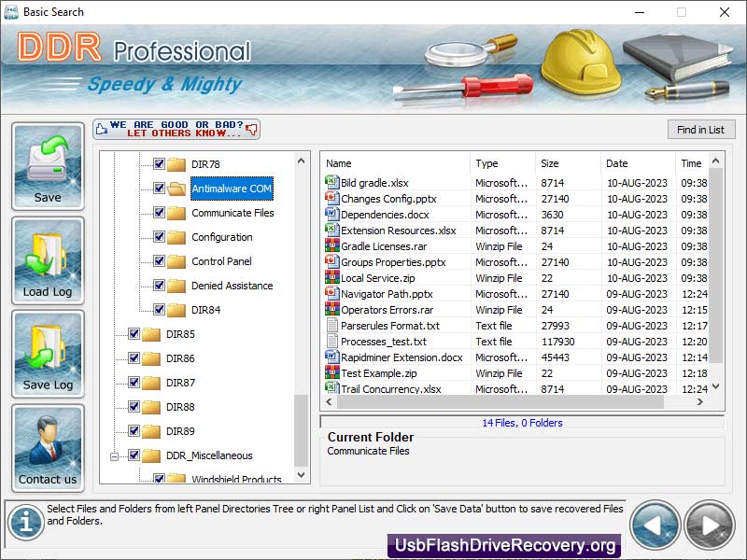This screenshot has width=747, height=560.
Task: Click the open folder icon of Antimalware COM
Action: [x=176, y=189]
